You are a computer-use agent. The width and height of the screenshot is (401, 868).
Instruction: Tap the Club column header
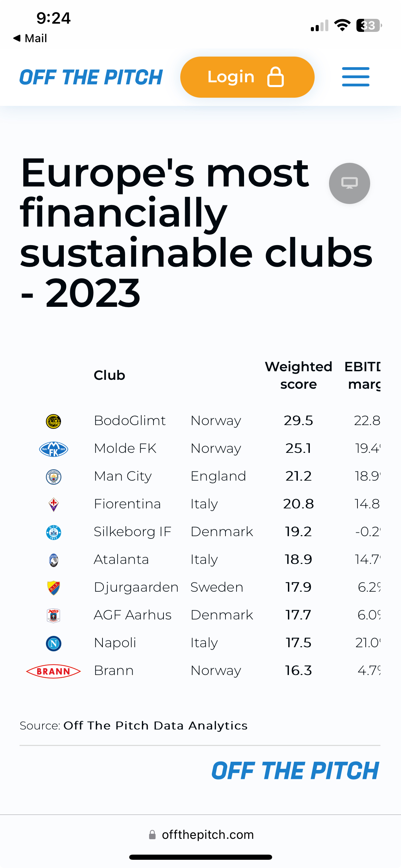[x=109, y=375]
